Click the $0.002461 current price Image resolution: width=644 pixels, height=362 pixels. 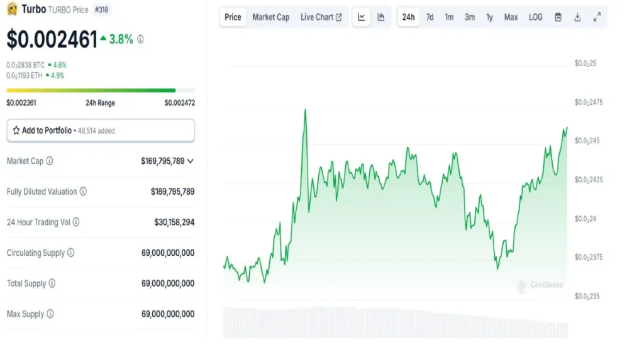52,40
